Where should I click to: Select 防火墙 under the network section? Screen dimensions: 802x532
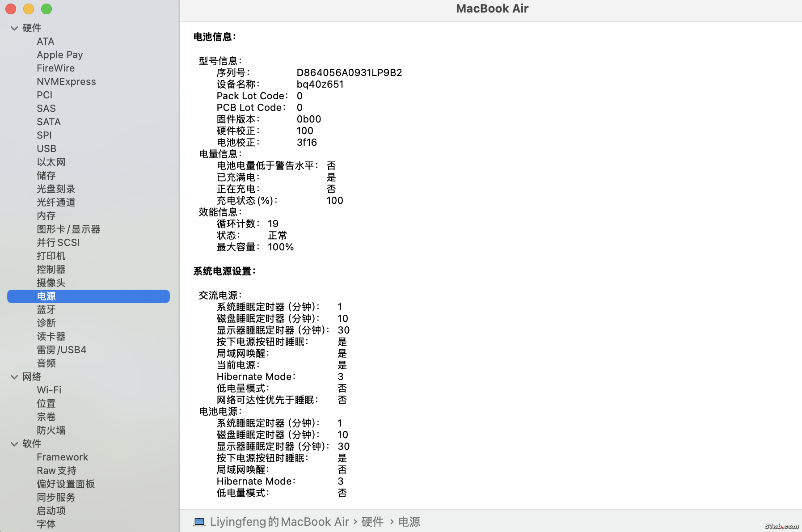(51, 430)
